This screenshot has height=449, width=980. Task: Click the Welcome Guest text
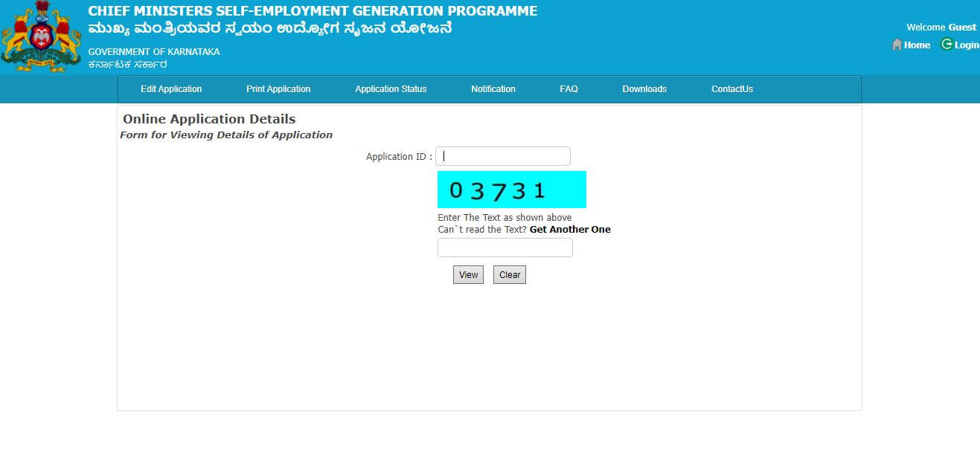[x=941, y=27]
